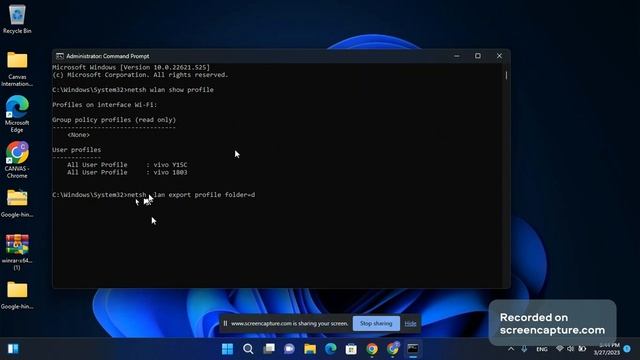Click the 'vivo 1803' profile line

[127, 173]
